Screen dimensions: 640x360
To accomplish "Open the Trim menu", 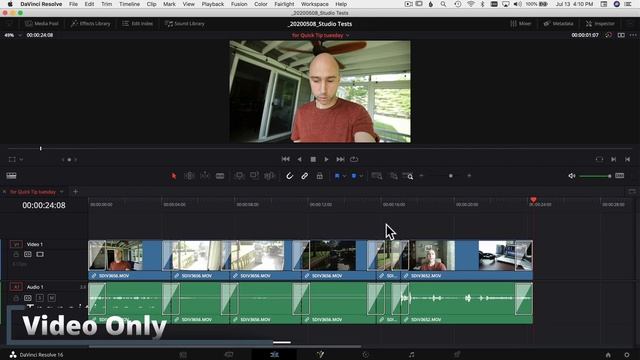I will coord(106,4).
